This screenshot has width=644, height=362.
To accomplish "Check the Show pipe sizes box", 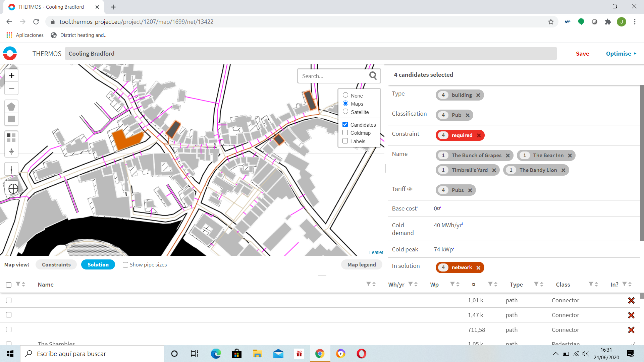I will (125, 265).
